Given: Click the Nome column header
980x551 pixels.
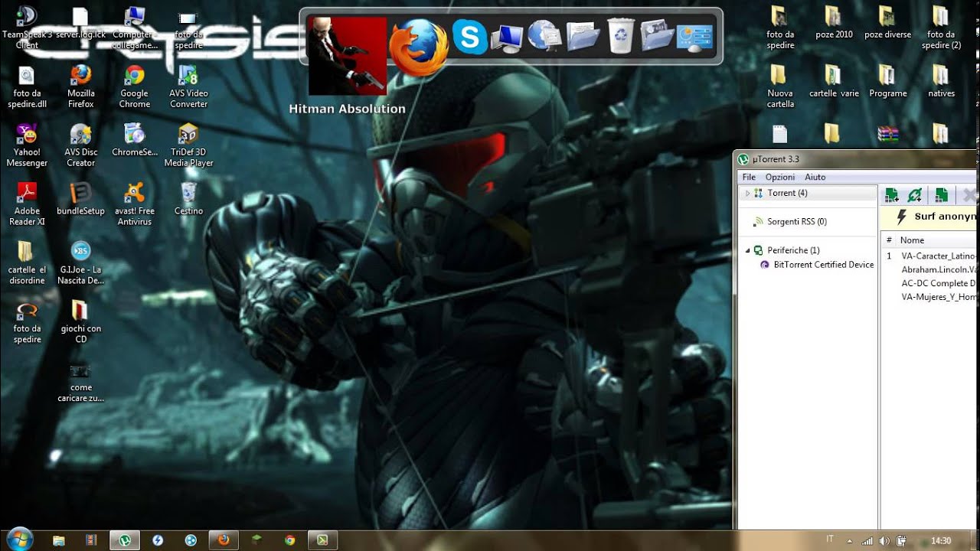Looking at the screenshot, I should (x=912, y=240).
